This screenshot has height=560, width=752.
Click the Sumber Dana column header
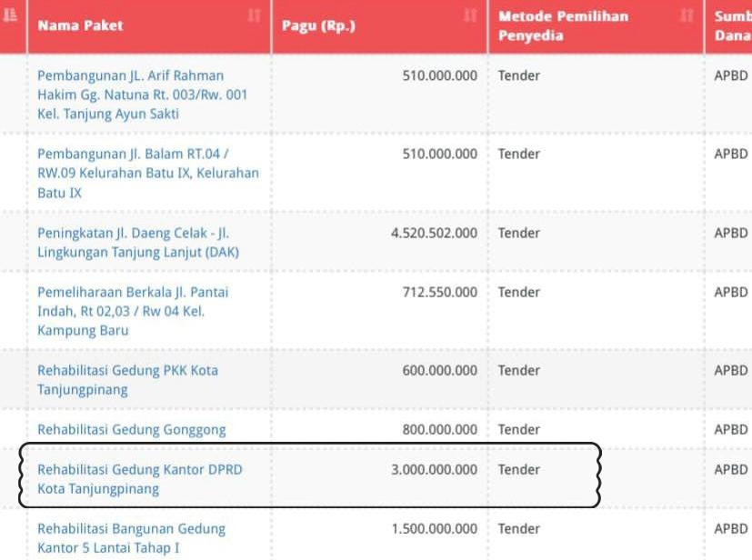pyautogui.click(x=732, y=25)
